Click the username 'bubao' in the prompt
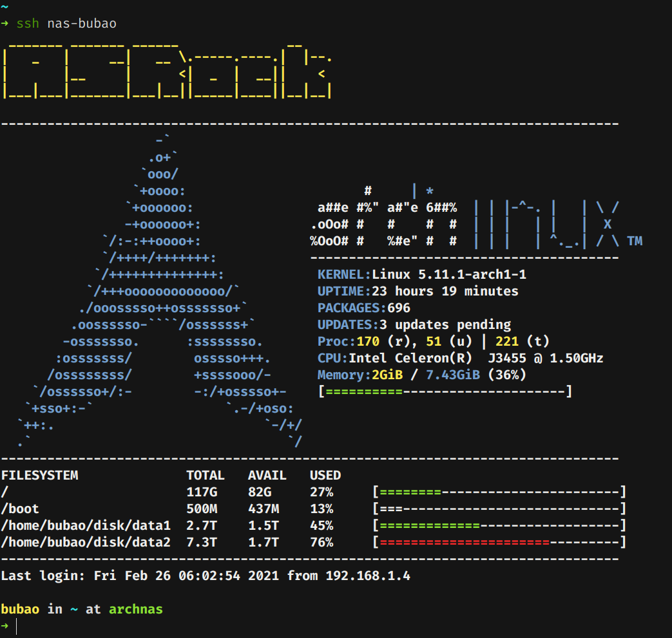Image resolution: width=672 pixels, height=638 pixels. [x=20, y=609]
